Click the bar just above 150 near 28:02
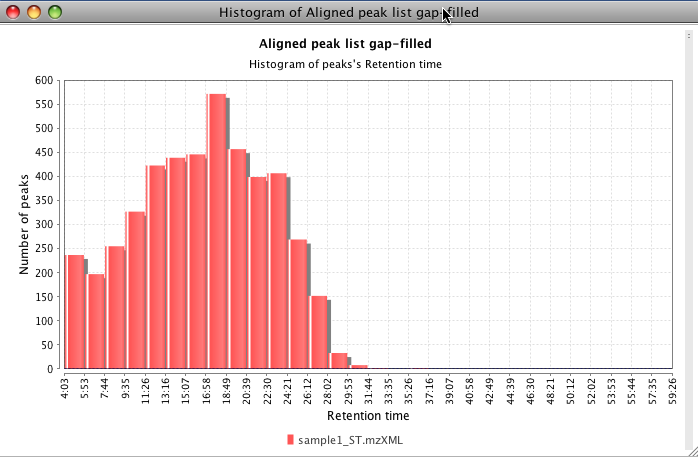 coord(319,332)
